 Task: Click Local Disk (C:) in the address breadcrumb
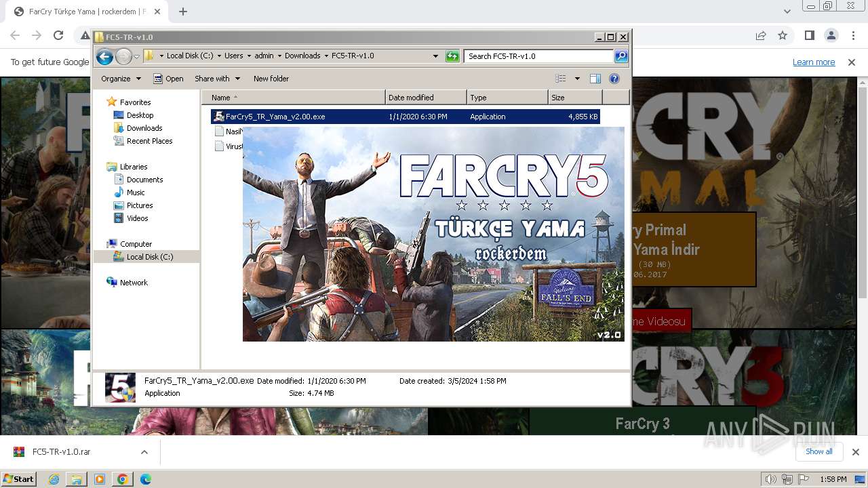tap(190, 56)
